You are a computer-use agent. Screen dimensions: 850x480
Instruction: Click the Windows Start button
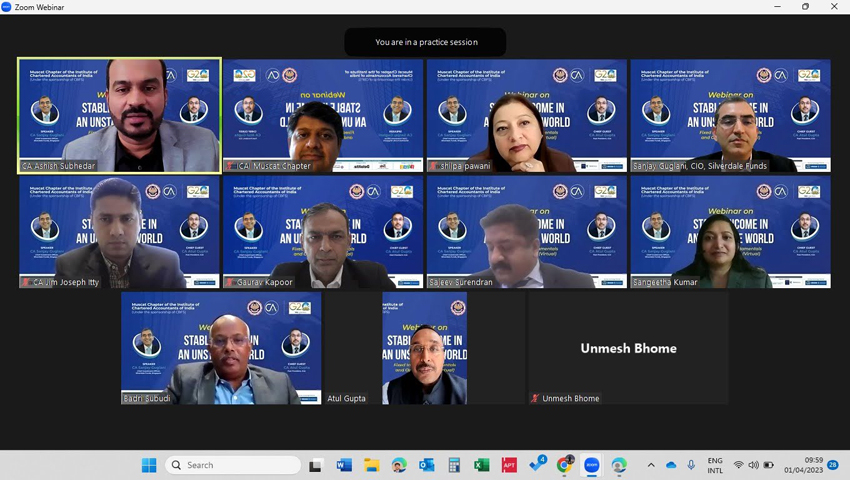click(149, 465)
